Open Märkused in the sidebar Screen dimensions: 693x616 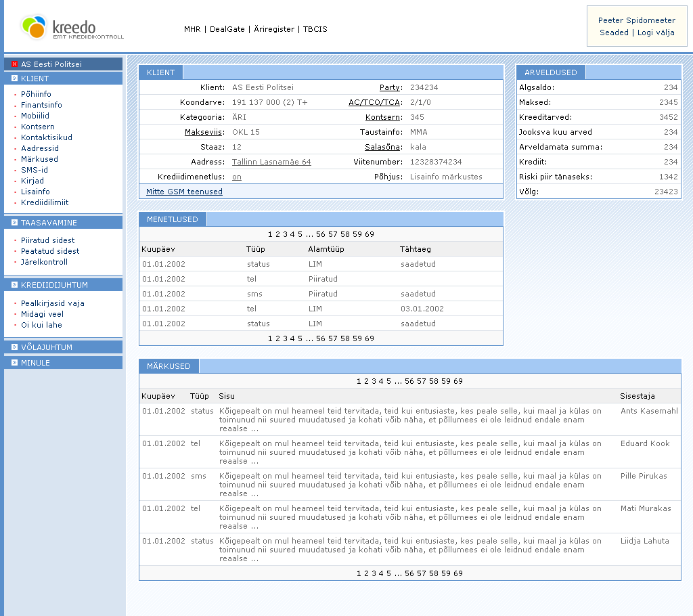39,159
